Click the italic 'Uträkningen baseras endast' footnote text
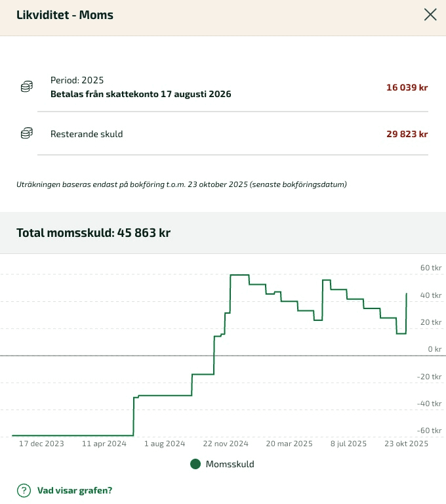Viewport: 446px width, 504px height. 181,184
